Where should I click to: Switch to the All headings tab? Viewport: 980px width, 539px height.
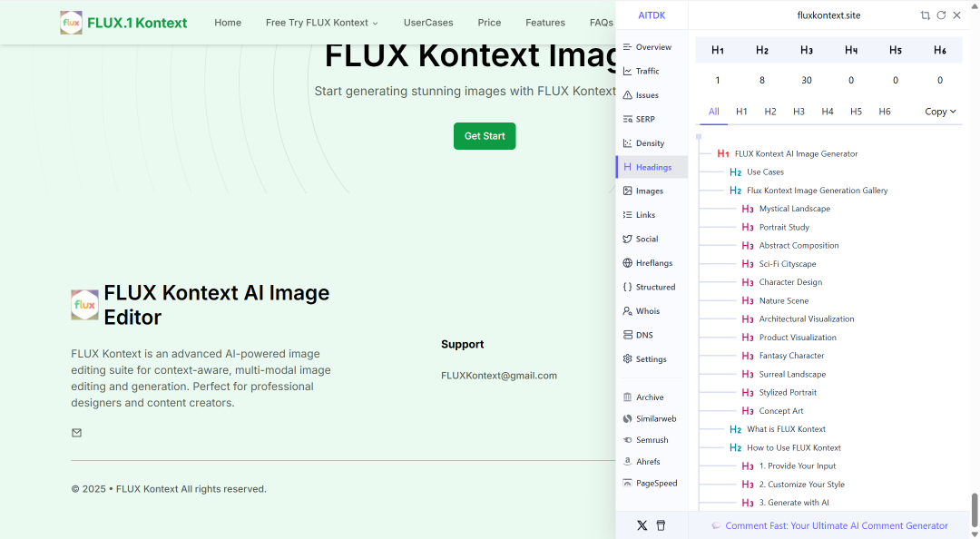click(714, 112)
